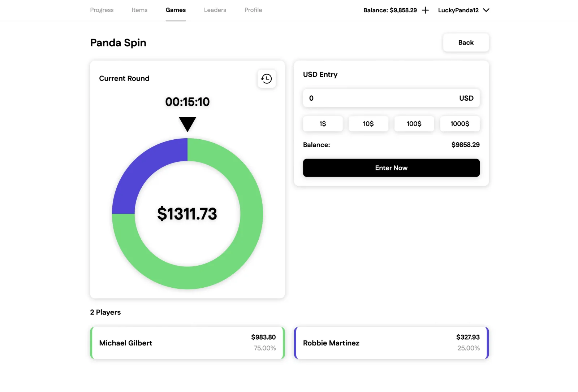
Task: Select the Robbie Martinez player card
Action: [391, 343]
